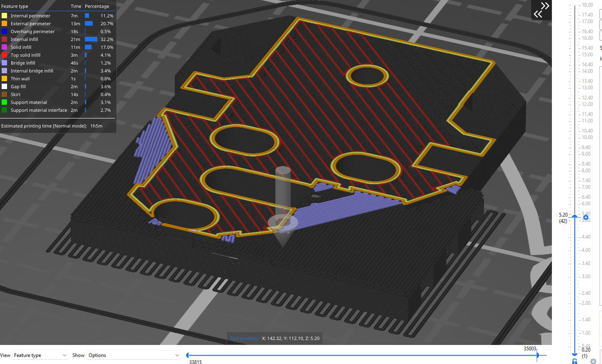Image resolution: width=602 pixels, height=364 pixels.
Task: Click the plus icon to add a color change
Action: pos(585,217)
